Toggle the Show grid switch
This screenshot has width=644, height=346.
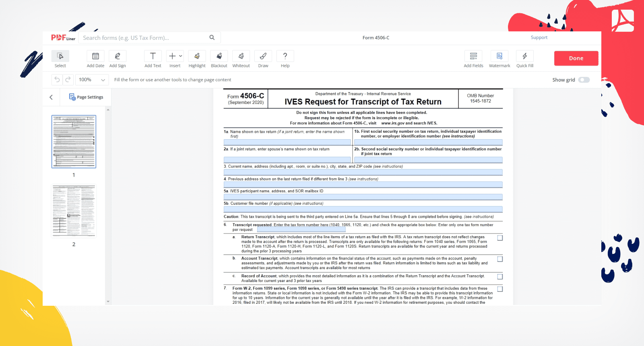click(584, 80)
